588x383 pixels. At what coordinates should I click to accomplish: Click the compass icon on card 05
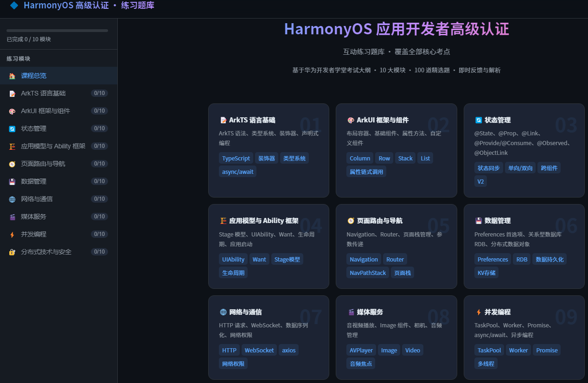[x=351, y=221]
